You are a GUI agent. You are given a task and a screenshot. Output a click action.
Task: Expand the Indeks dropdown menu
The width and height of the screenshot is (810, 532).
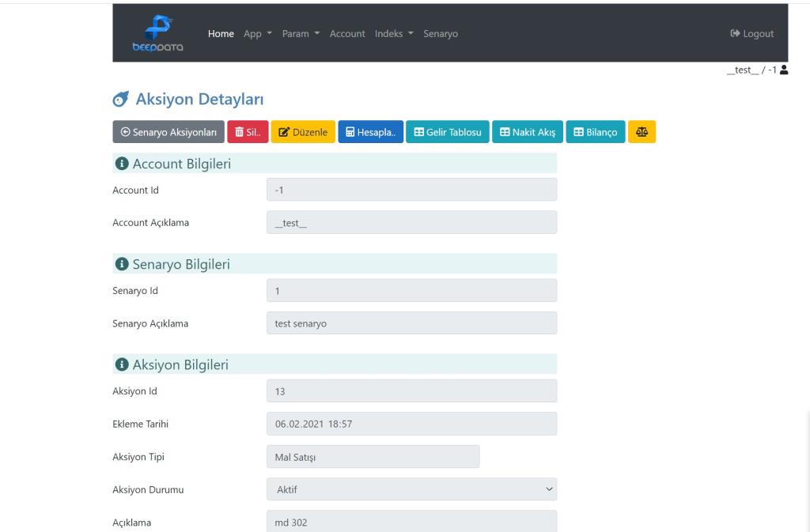coord(394,33)
